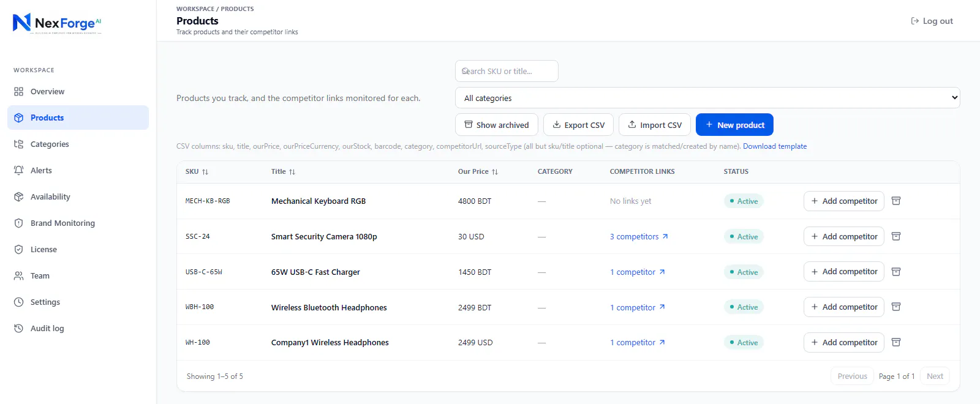The image size is (980, 404).
Task: Click archive box icon on Show archived
Action: click(469, 124)
